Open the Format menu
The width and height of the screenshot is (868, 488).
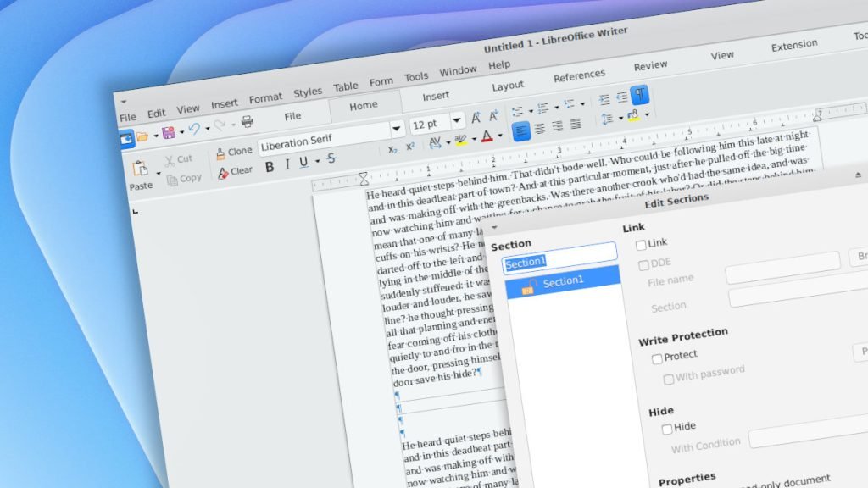[x=265, y=98]
